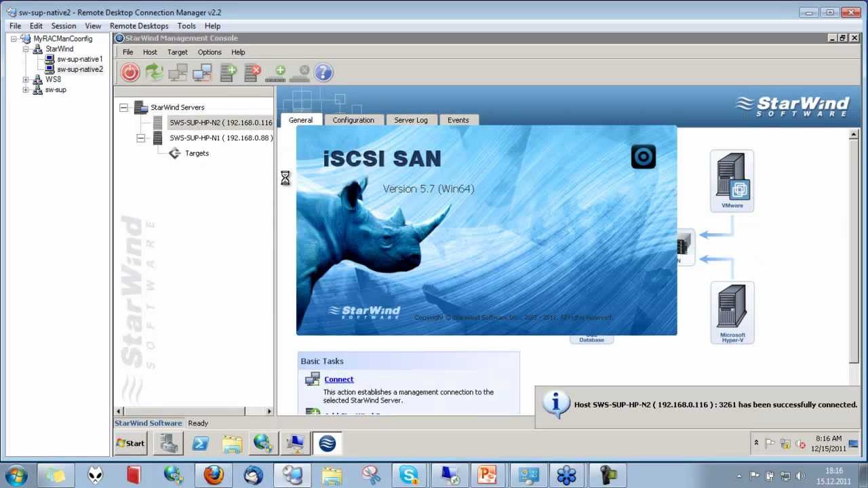Show hidden icons in local system tray

(740, 476)
